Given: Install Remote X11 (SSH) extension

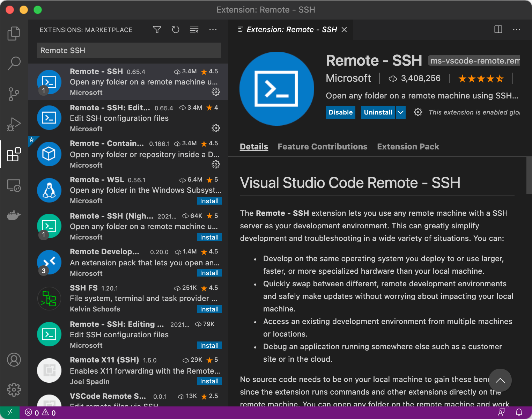Looking at the screenshot, I should pos(209,381).
